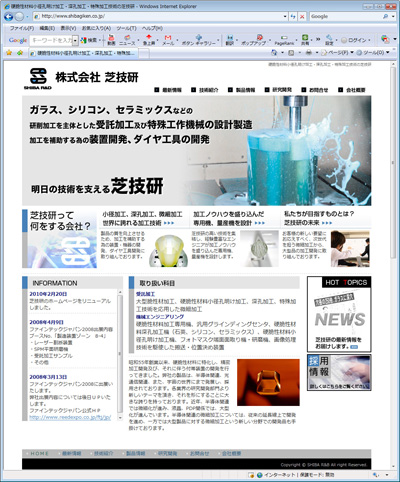
Task: Click the magnifier icon in Google search box
Action: point(385,16)
